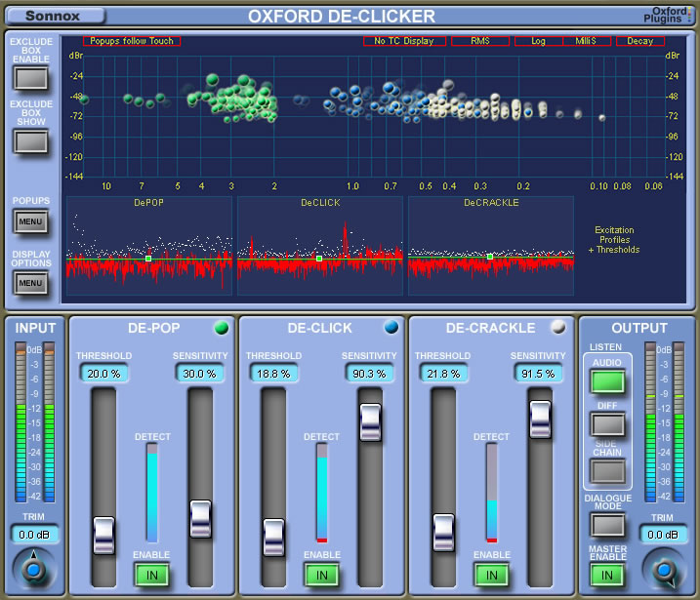Click the blue DE-CLICK indicator ball

pos(391,327)
